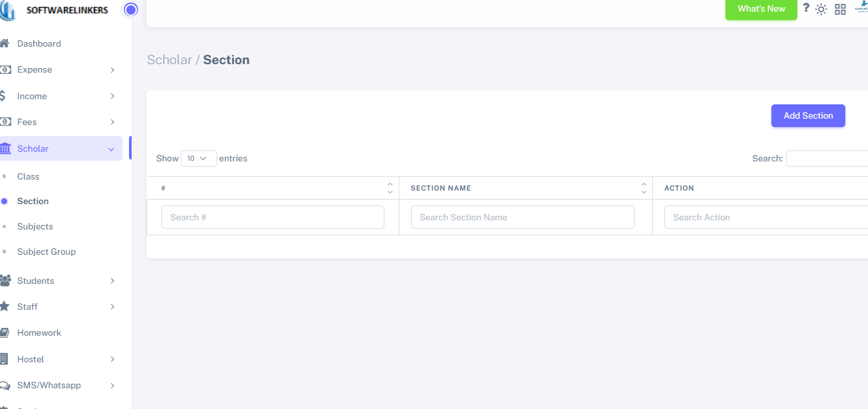Toggle the sidebar pin radio button
This screenshot has width=868, height=409.
point(131,10)
